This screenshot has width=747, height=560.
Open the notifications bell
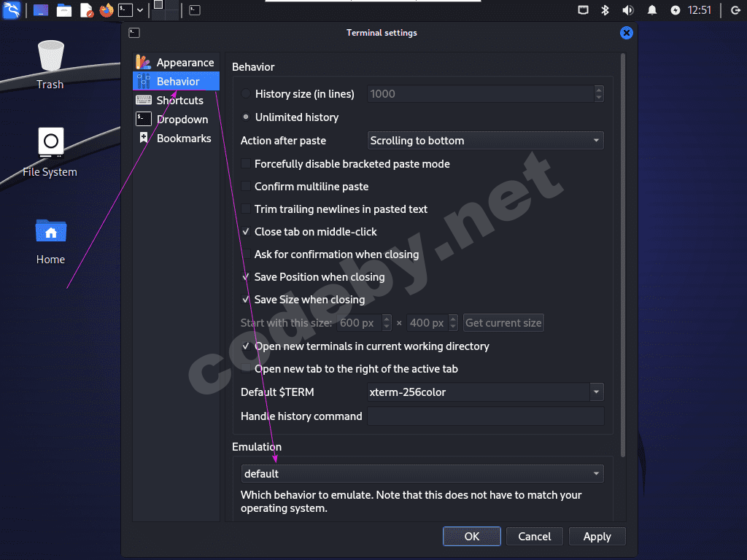pyautogui.click(x=651, y=10)
